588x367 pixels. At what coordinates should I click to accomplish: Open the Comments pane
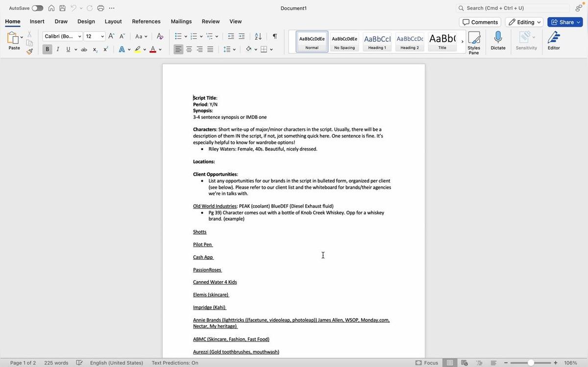pos(480,22)
